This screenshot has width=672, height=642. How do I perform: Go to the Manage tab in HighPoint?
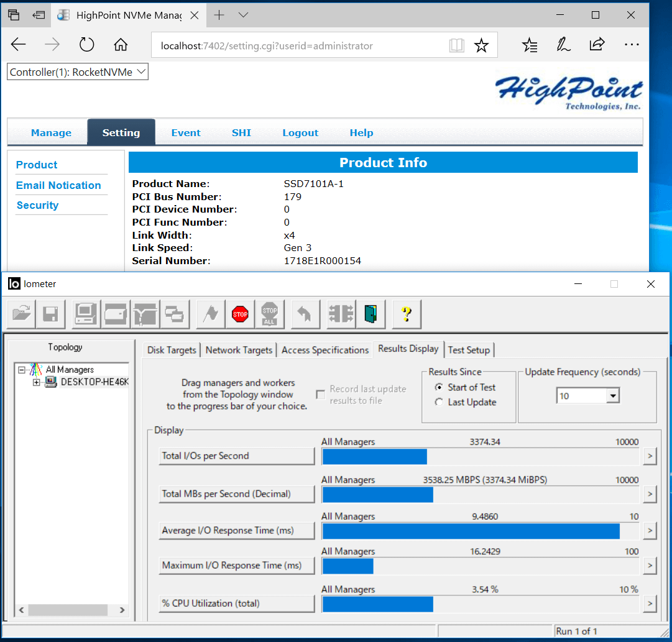click(51, 133)
